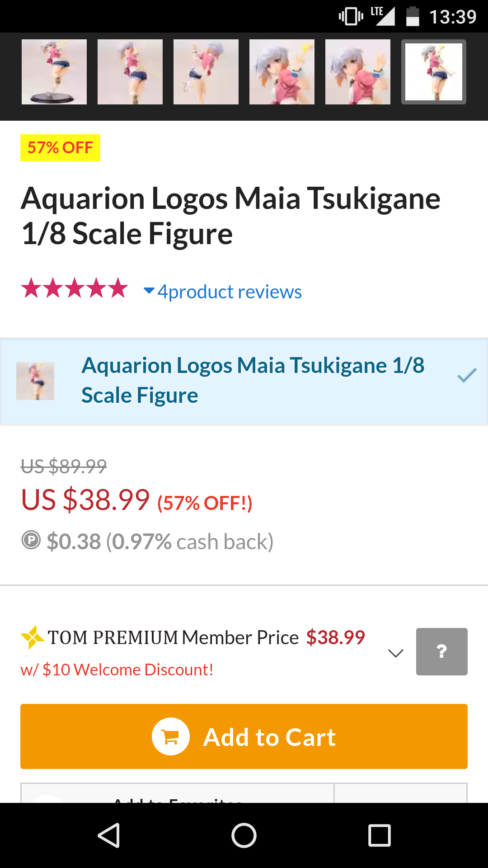
Task: Tap the cart icon in Add to Cart
Action: [170, 736]
